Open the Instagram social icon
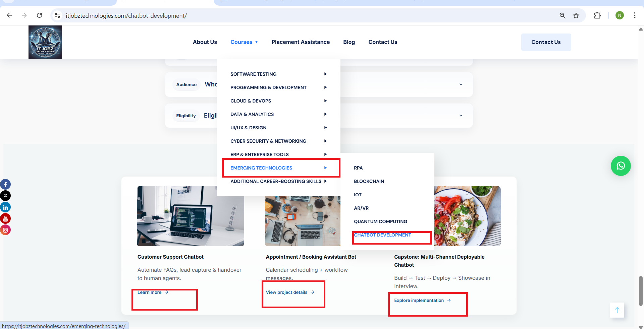 (x=5, y=230)
